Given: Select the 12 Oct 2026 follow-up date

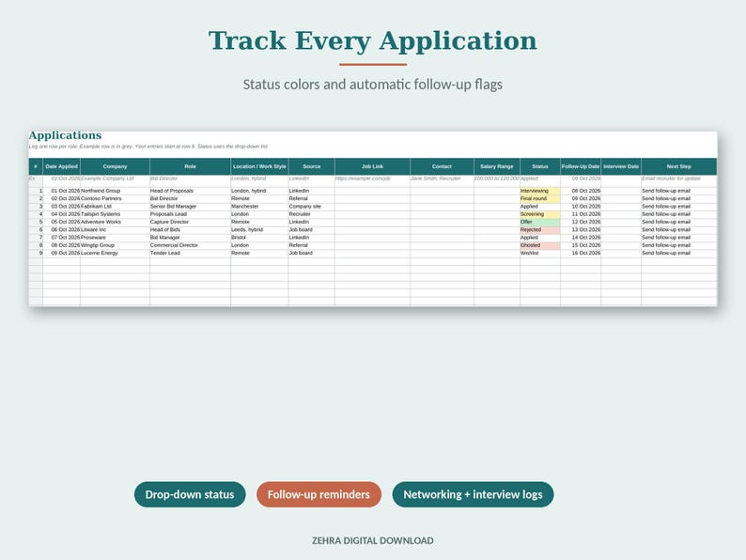Looking at the screenshot, I should coord(581,222).
